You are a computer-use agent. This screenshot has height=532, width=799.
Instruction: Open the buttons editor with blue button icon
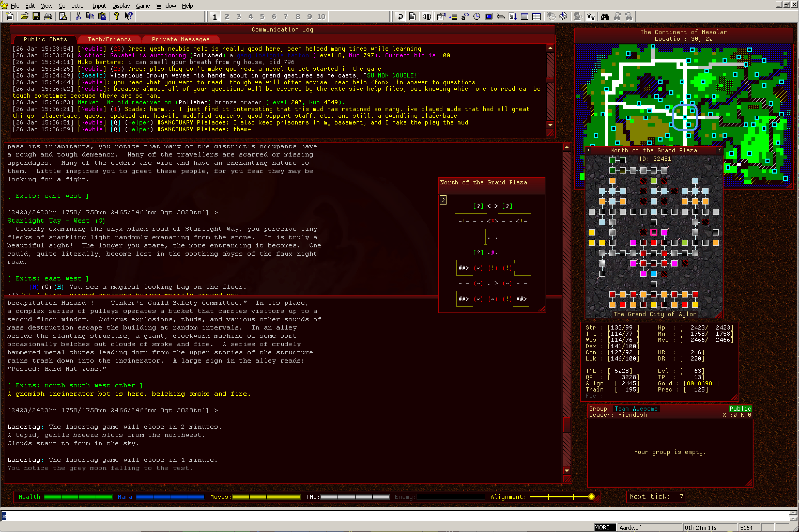(x=489, y=16)
